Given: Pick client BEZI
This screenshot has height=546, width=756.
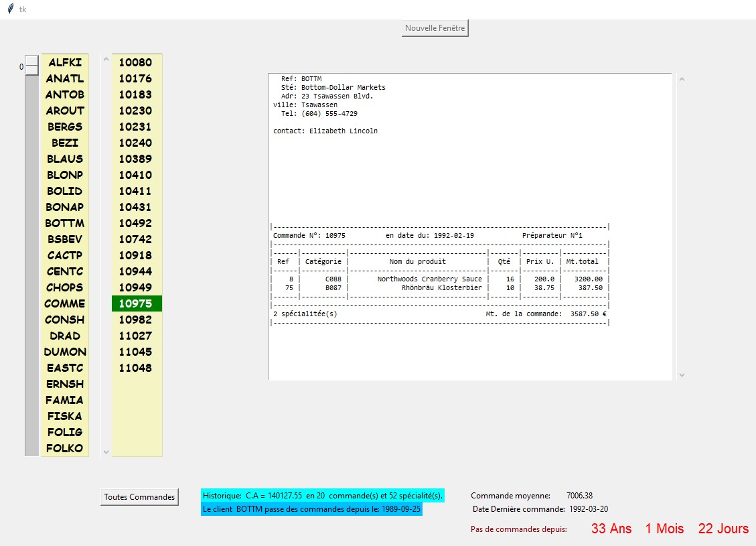Looking at the screenshot, I should click(65, 143).
